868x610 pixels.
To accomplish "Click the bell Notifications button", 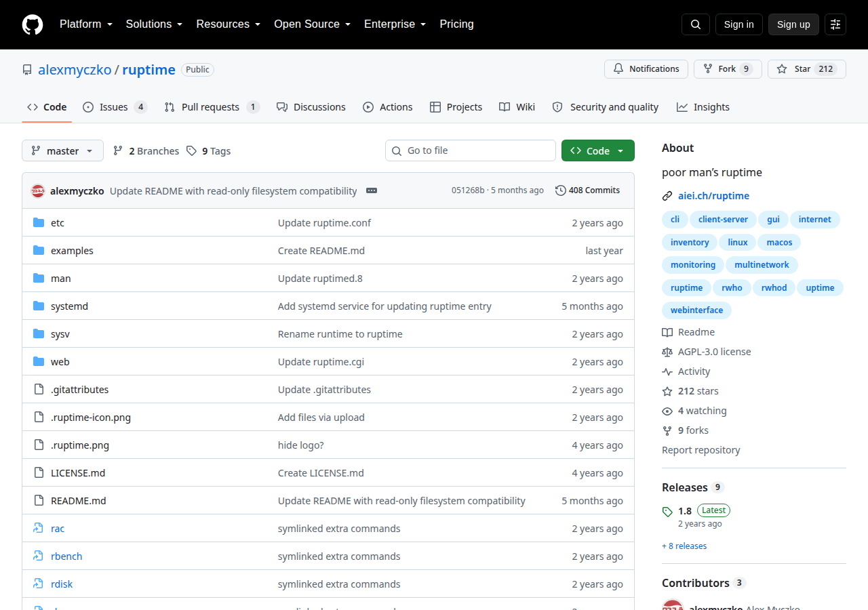I will [x=646, y=69].
